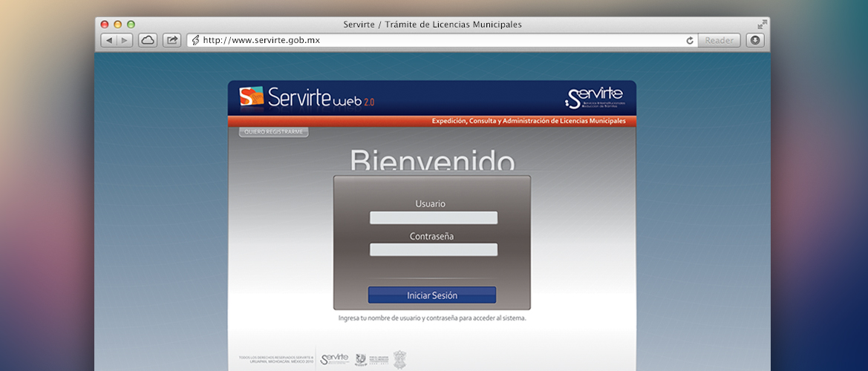Focus the Contraseña password field
Viewport: 868px width, 371px height.
pyautogui.click(x=434, y=250)
